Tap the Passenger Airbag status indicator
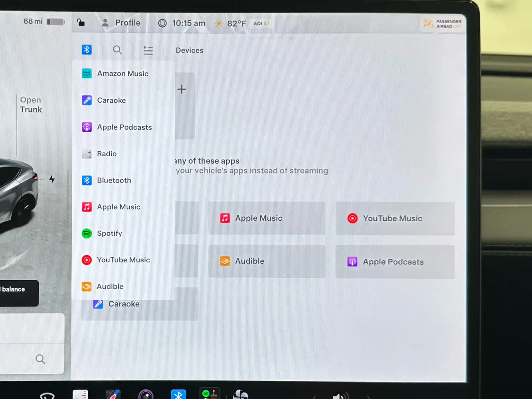This screenshot has width=532, height=399. tap(442, 24)
